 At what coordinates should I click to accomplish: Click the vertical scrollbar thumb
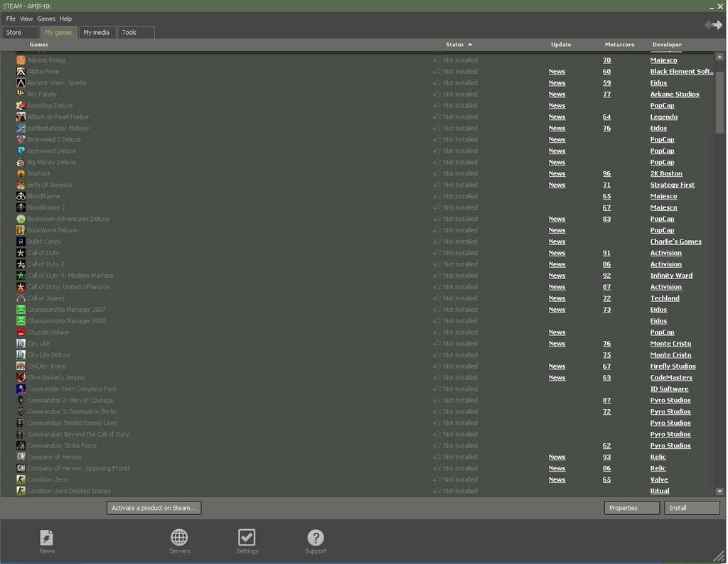[x=719, y=99]
